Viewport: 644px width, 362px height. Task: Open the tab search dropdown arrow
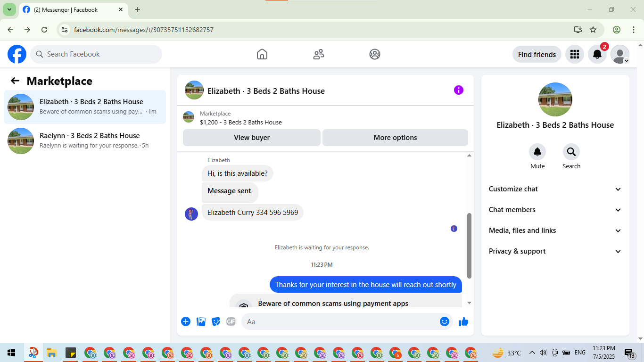tap(9, 9)
